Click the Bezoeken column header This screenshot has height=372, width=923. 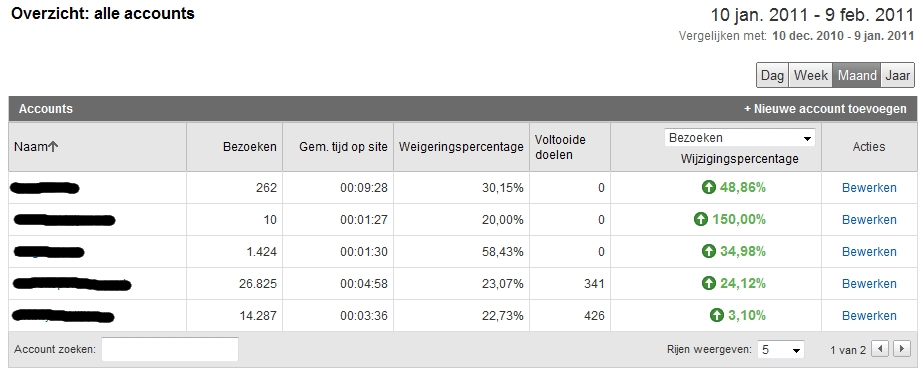coord(250,147)
